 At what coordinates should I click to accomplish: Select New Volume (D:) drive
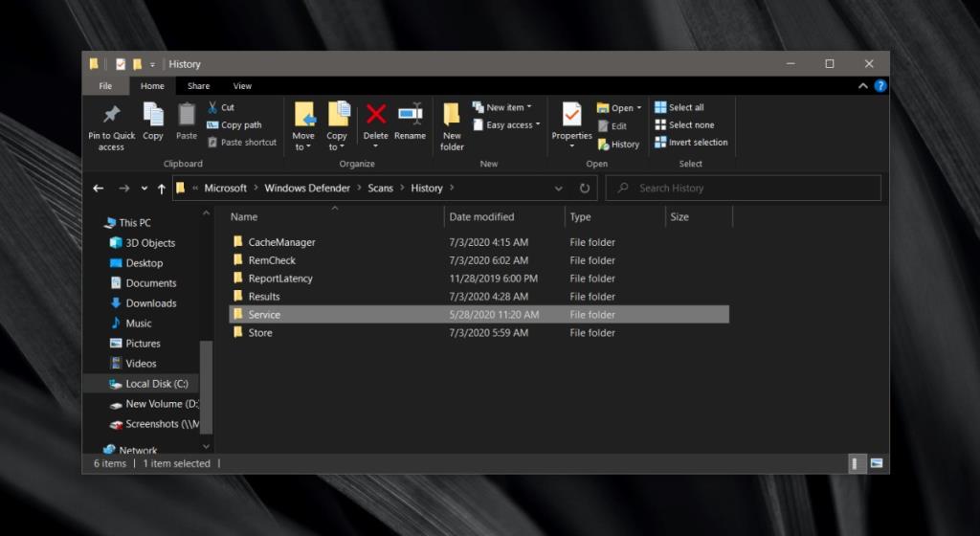coord(154,404)
